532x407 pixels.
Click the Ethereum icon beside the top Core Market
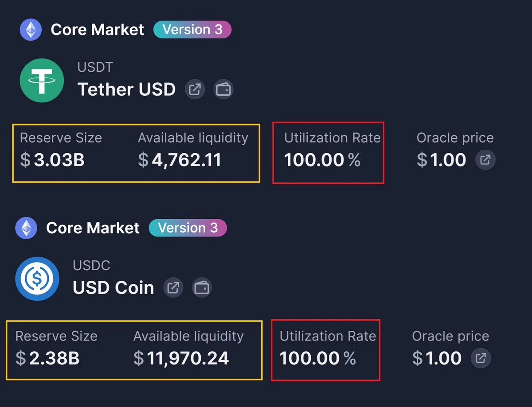30,29
